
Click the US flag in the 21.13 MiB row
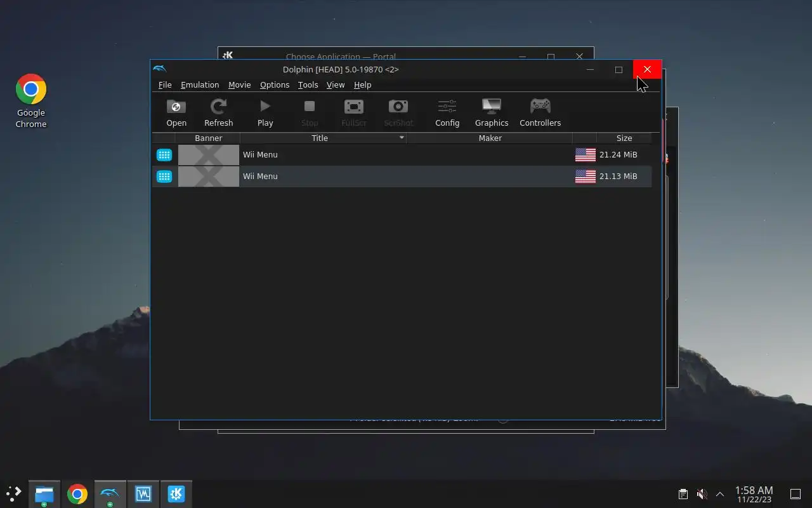point(586,177)
